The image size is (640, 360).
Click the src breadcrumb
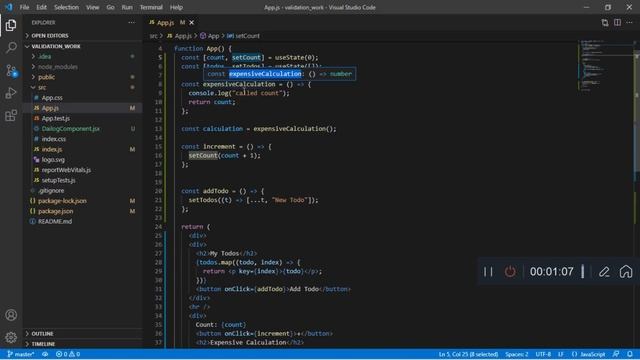tap(153, 36)
